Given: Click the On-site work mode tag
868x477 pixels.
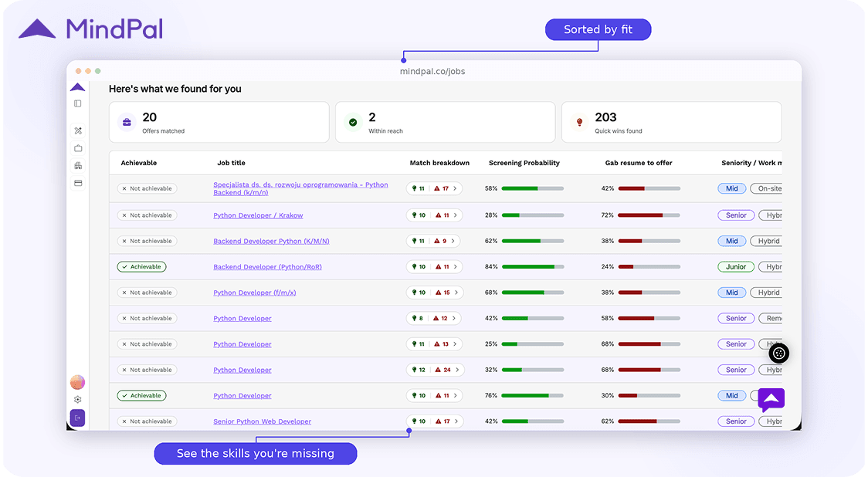Looking at the screenshot, I should pyautogui.click(x=767, y=188).
